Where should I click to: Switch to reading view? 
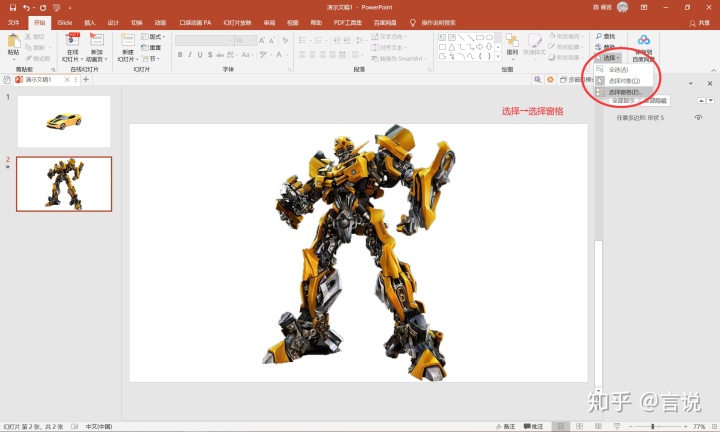tap(598, 426)
